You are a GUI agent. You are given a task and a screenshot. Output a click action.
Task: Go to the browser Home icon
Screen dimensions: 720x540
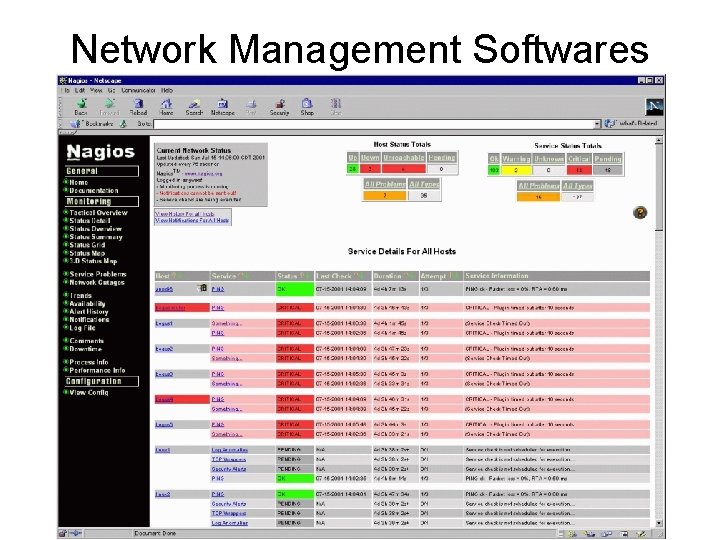coord(166,107)
